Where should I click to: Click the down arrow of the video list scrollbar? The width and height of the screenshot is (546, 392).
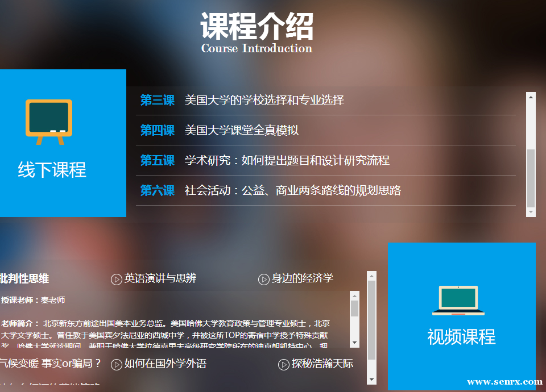[x=372, y=380]
